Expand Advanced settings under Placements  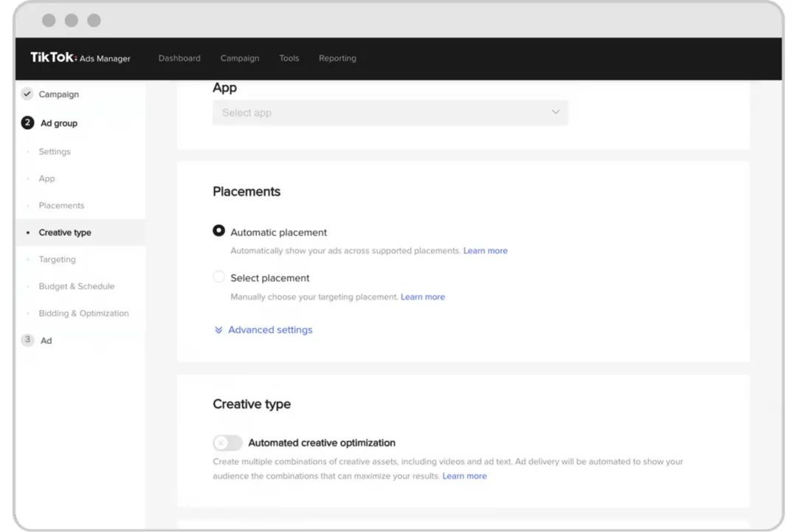click(270, 330)
